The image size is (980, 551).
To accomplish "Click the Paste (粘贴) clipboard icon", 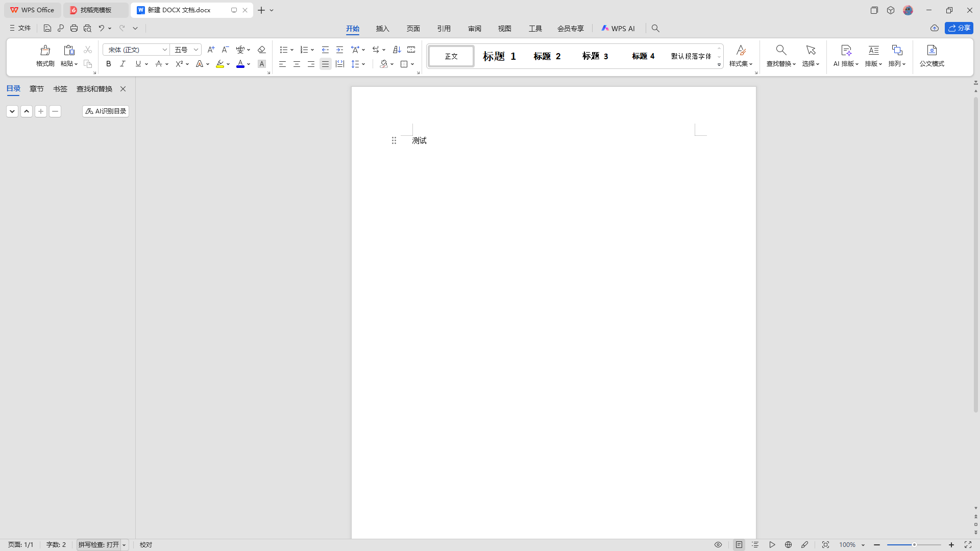I will pos(69,50).
